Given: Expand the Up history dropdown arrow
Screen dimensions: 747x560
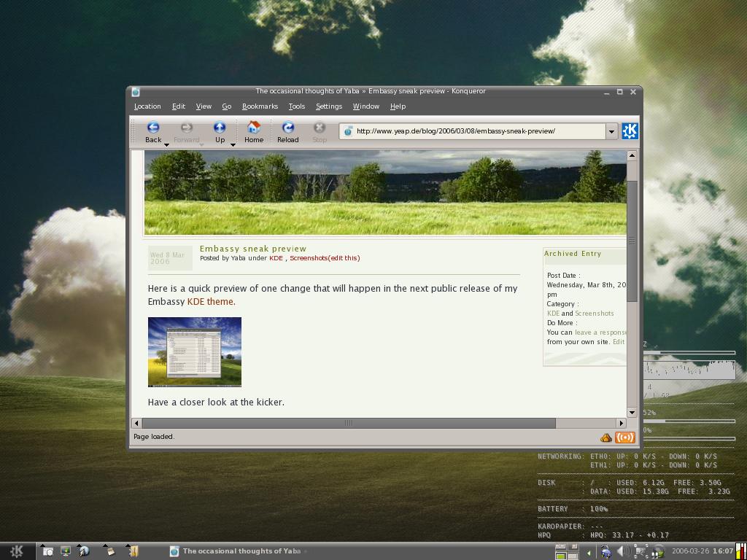Looking at the screenshot, I should tap(233, 144).
